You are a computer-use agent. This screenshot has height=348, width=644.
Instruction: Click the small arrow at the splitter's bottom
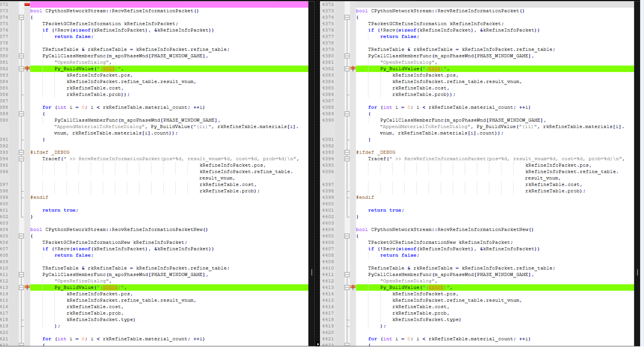318,344
